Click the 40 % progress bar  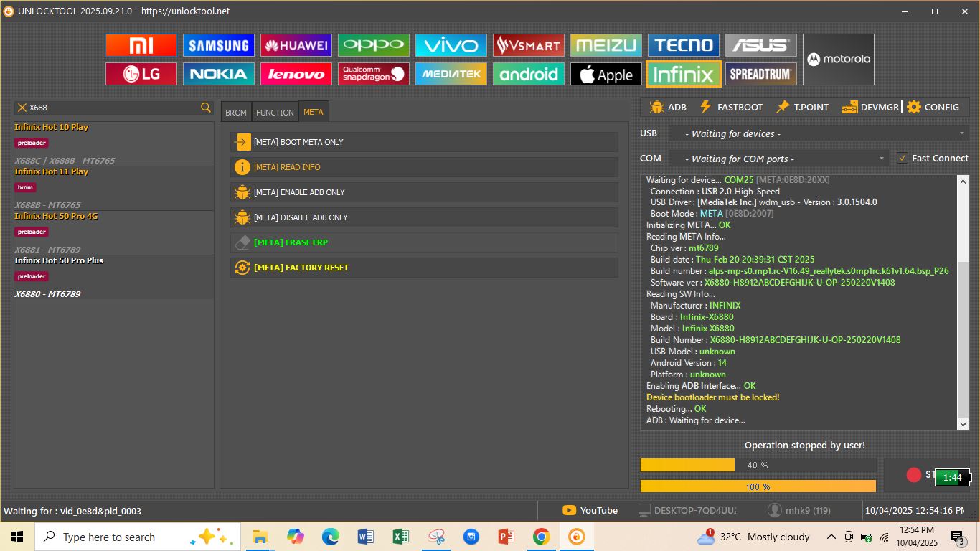(758, 465)
